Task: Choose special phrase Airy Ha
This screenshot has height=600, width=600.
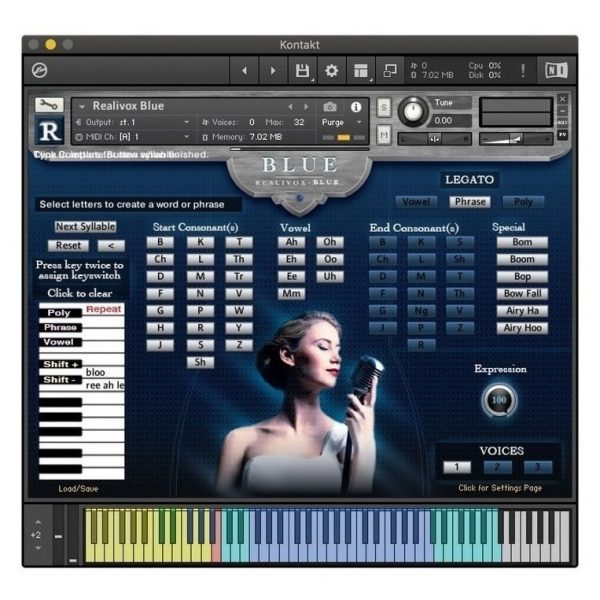Action: tap(522, 310)
